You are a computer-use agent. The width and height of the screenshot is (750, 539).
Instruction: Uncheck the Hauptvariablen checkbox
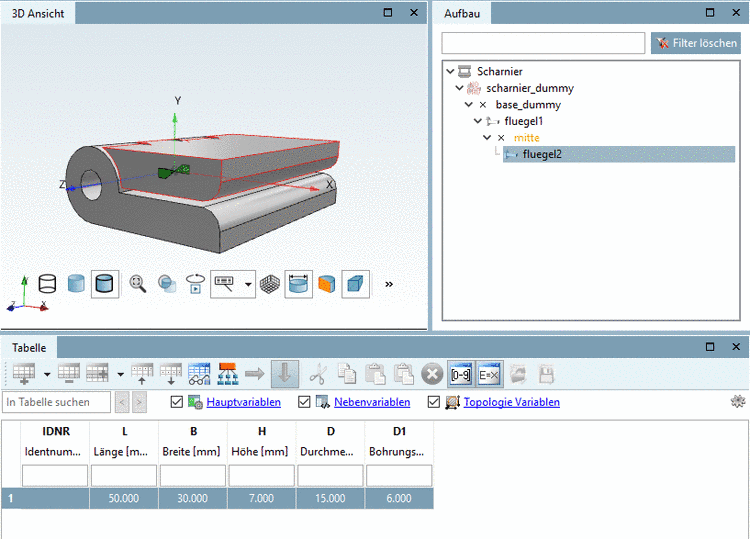[x=178, y=402]
